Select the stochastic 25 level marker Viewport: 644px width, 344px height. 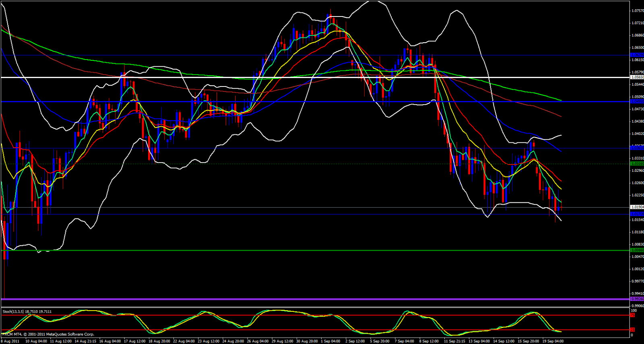(632, 330)
